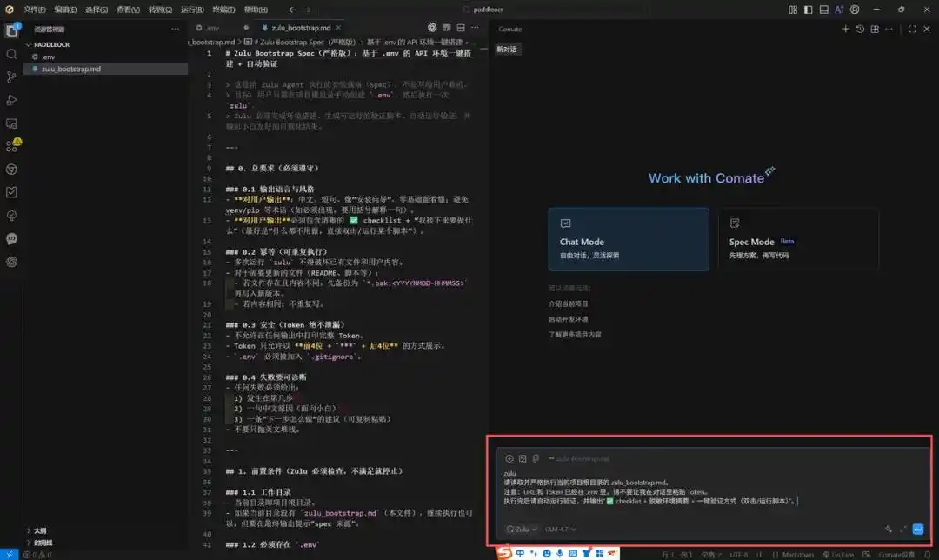Open the 帮助(H) menu
The height and width of the screenshot is (560, 939).
coord(256,10)
